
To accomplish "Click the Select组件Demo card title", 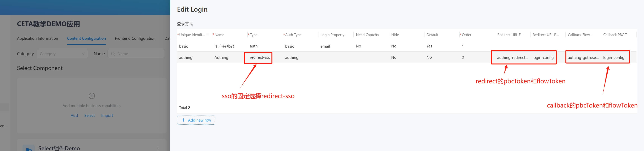I will [x=59, y=148].
